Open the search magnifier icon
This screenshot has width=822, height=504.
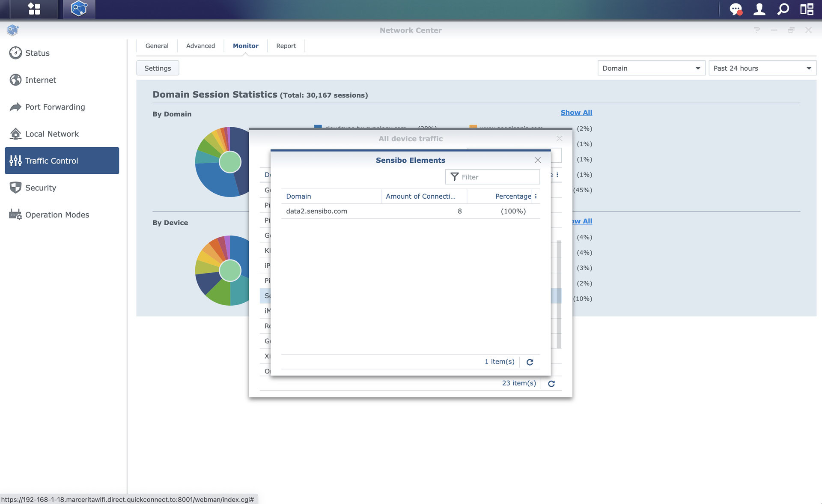(x=783, y=9)
